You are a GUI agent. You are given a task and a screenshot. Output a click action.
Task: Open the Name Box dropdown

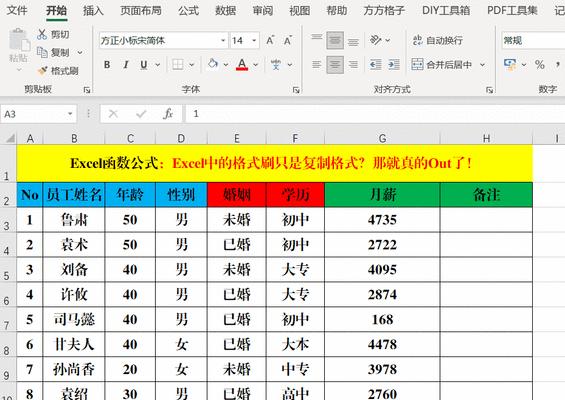click(70, 114)
